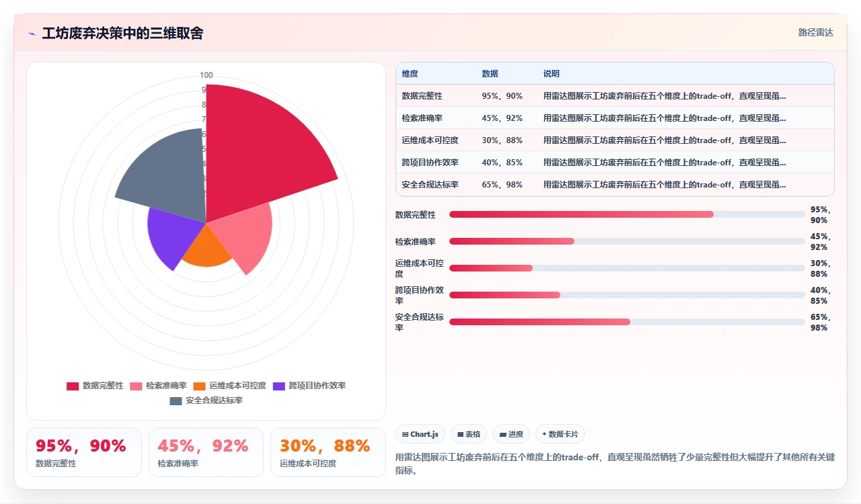Select the 跨项目协作效率 table row cell
The image size is (861, 504).
coord(436,163)
